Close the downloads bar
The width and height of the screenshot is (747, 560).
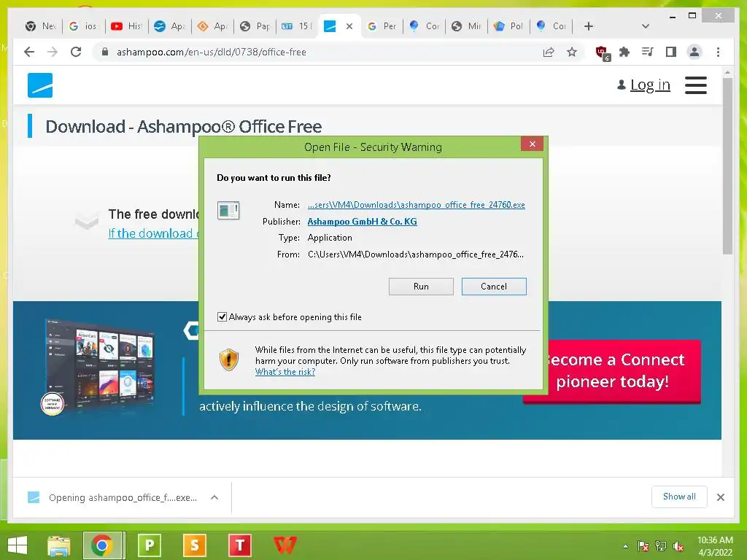720,497
